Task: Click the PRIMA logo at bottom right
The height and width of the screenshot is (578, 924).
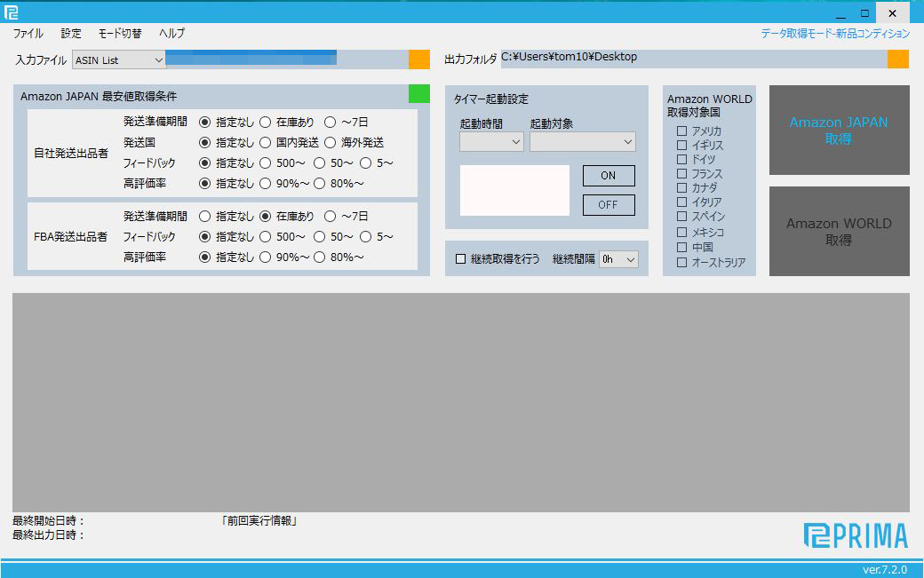Action: [x=856, y=535]
